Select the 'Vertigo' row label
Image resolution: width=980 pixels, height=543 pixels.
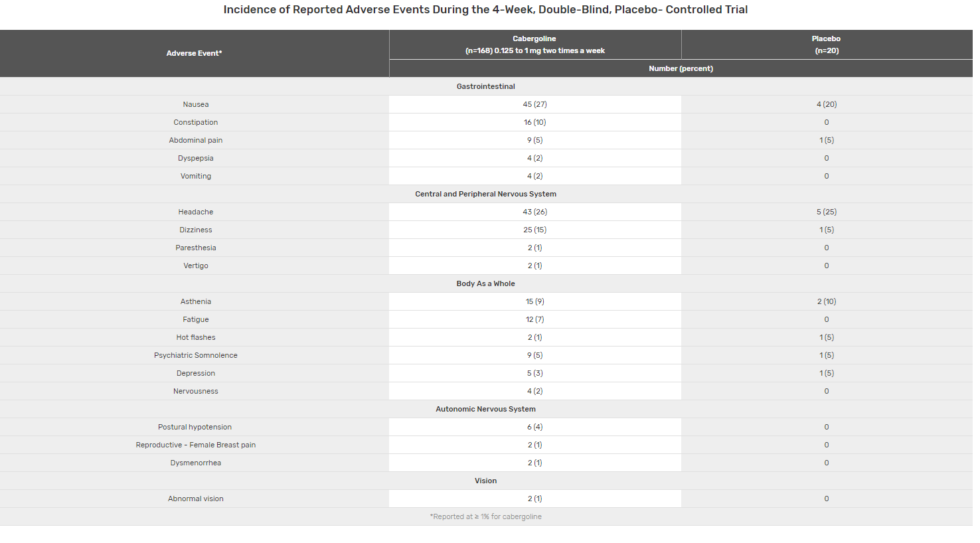196,266
